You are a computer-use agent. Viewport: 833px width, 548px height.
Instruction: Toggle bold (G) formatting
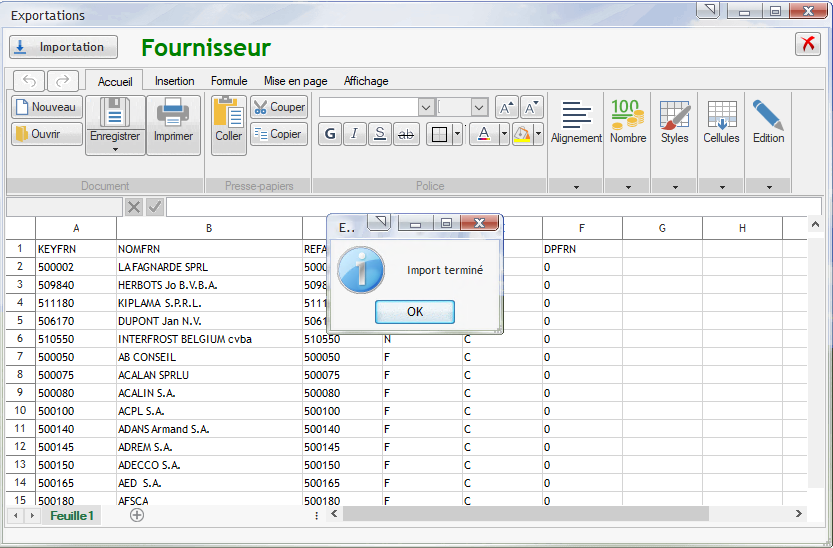pos(330,134)
